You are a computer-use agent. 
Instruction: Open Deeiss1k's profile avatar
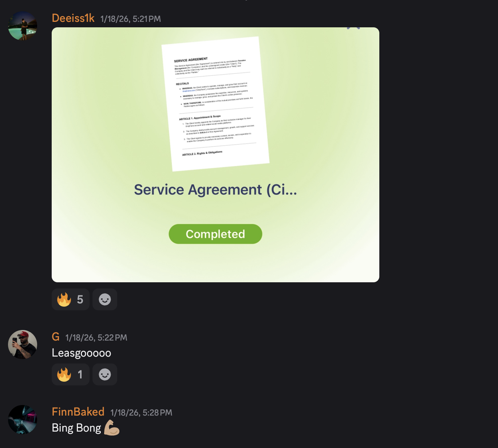click(x=23, y=26)
